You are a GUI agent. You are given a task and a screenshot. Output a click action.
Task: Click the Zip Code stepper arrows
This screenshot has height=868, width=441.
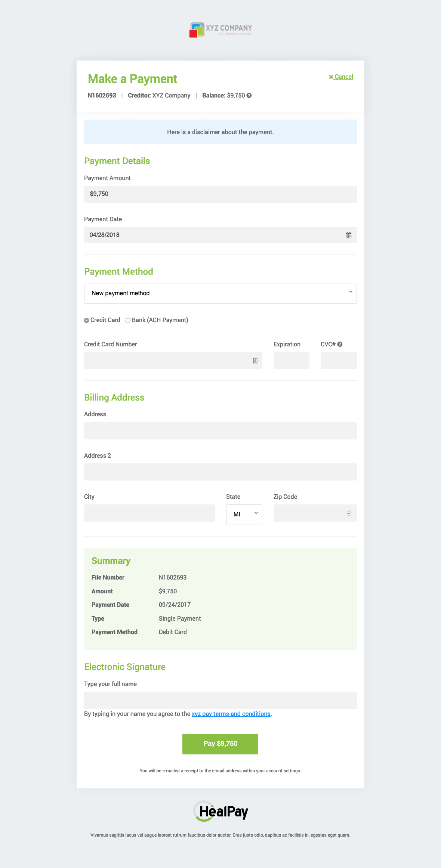click(x=349, y=513)
